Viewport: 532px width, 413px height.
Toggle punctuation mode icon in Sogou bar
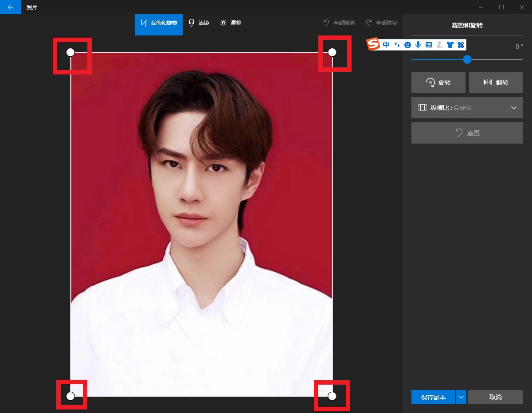coord(397,45)
